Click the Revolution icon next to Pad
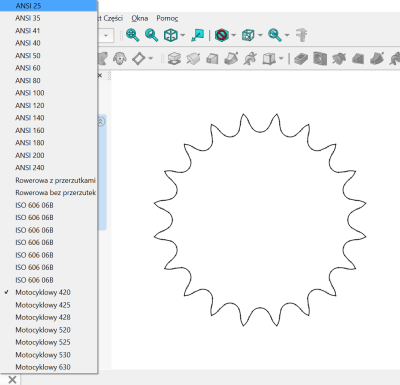The image size is (400, 385). tap(193, 59)
